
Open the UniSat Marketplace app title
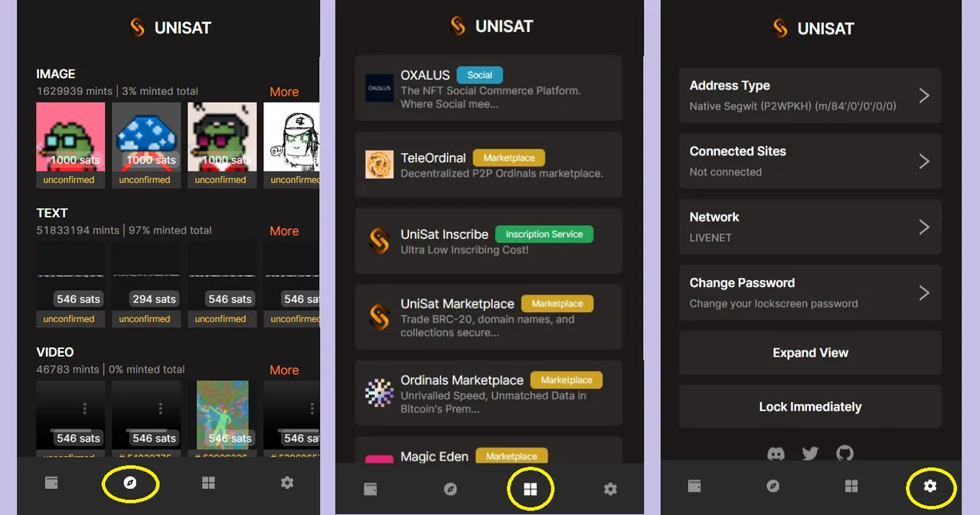[x=457, y=304]
